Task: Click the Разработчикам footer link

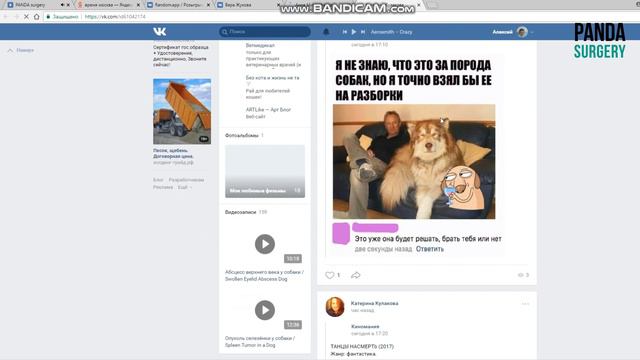Action: [187, 180]
